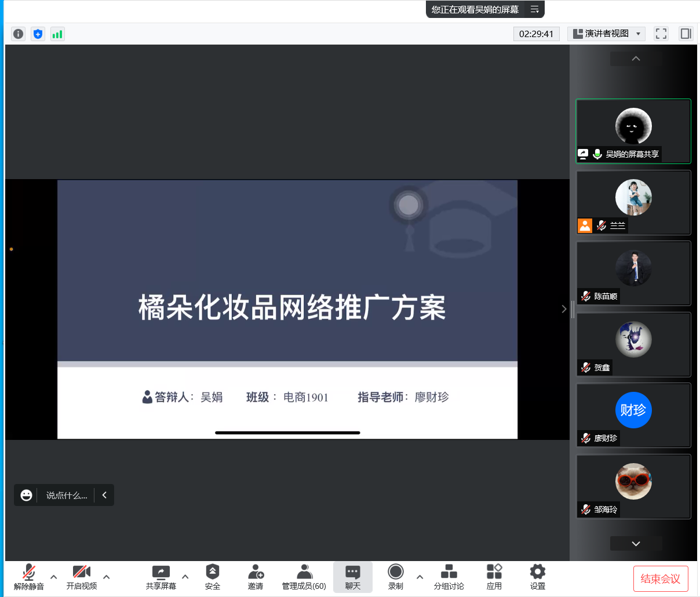Go to the previous participant videos
Screen dimensions: 700x597
click(636, 59)
